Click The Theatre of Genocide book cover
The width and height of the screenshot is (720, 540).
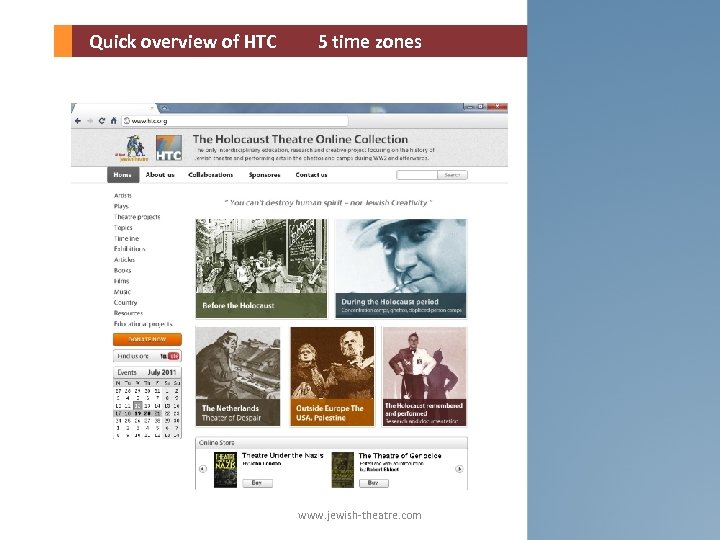click(x=343, y=470)
